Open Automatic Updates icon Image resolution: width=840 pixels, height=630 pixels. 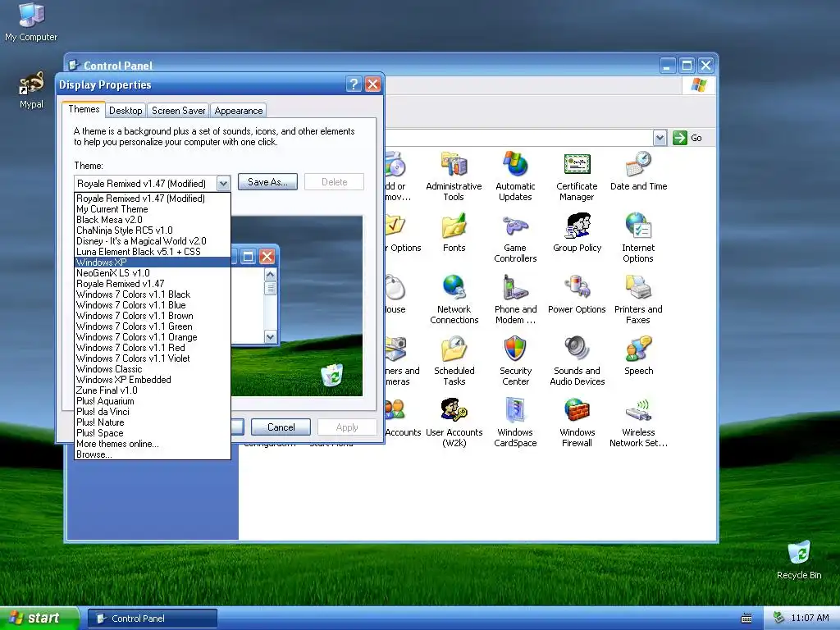(515, 176)
